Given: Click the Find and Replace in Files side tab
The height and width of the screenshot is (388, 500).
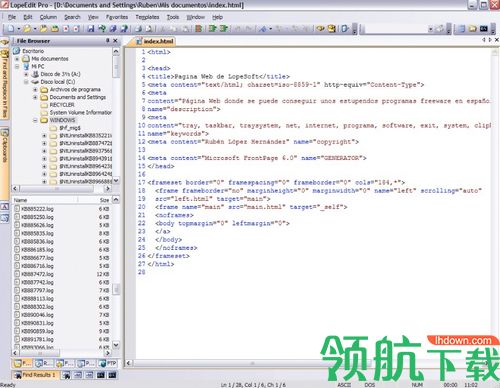Looking at the screenshot, I should click(4, 84).
